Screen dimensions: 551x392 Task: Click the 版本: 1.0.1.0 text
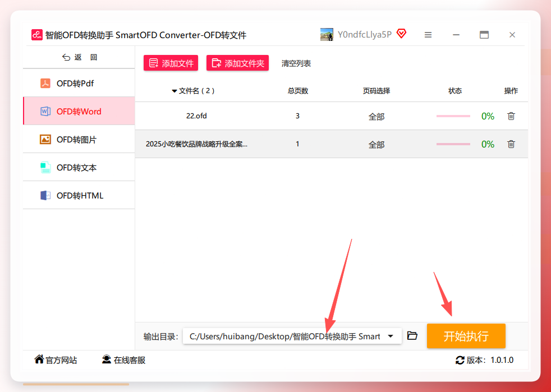(x=490, y=360)
